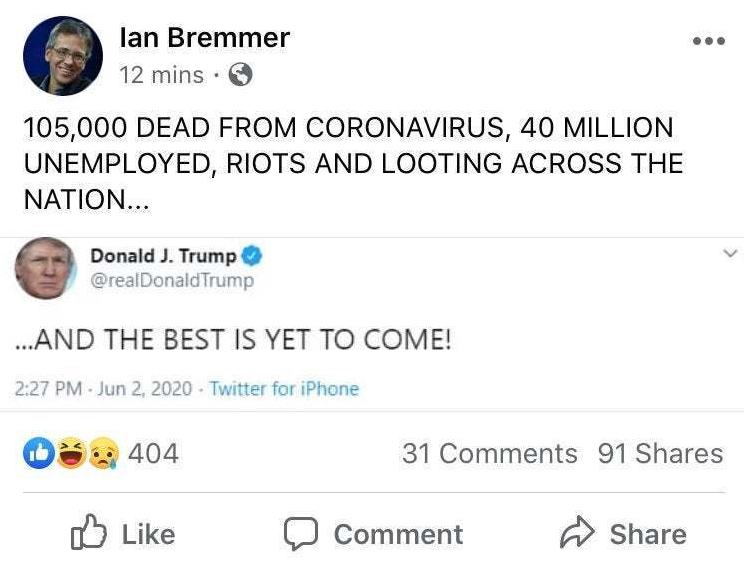Click the speech bubble comment icon
The image size is (744, 572).
[300, 535]
